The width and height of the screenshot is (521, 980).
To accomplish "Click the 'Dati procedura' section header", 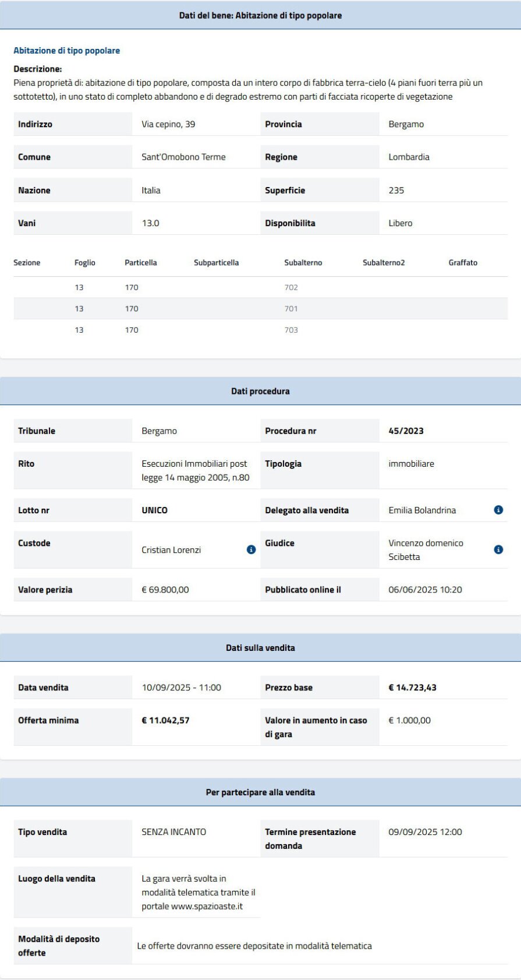I will [260, 392].
